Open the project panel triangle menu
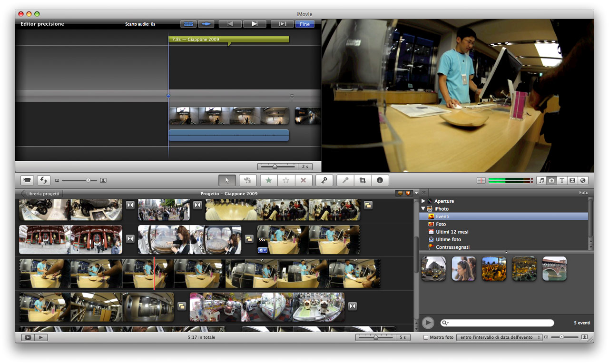Image resolution: width=609 pixels, height=364 pixels. [416, 193]
